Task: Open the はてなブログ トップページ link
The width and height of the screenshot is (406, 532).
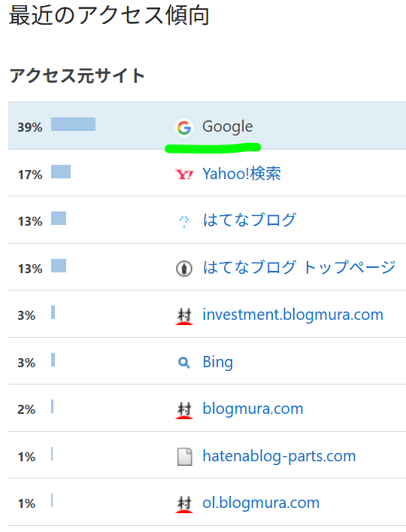Action: click(x=299, y=267)
